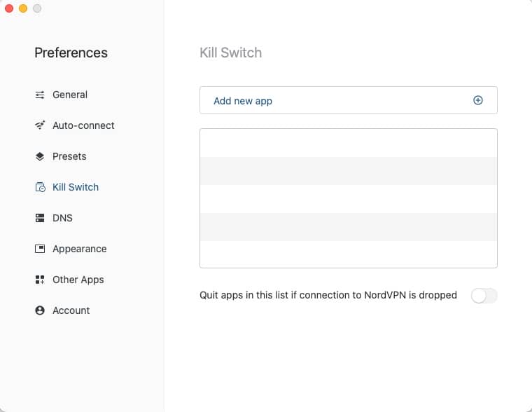532x412 pixels.
Task: Open the Account section
Action: click(71, 310)
